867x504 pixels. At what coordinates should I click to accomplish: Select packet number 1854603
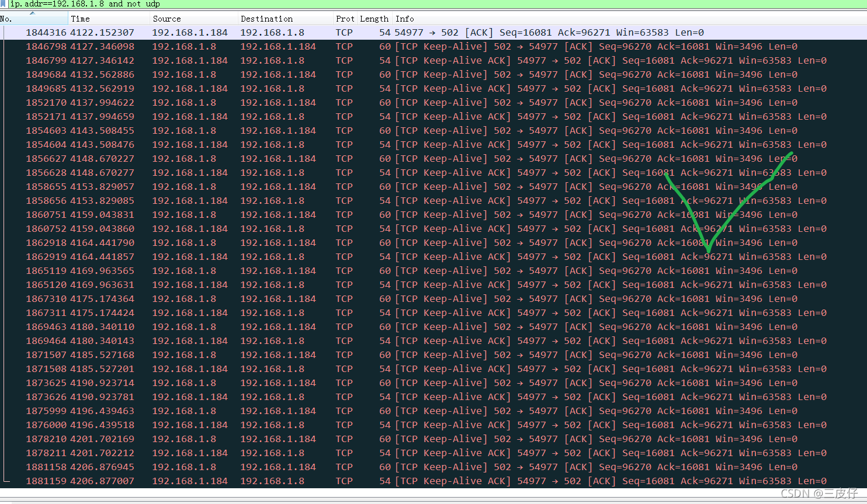(x=434, y=131)
